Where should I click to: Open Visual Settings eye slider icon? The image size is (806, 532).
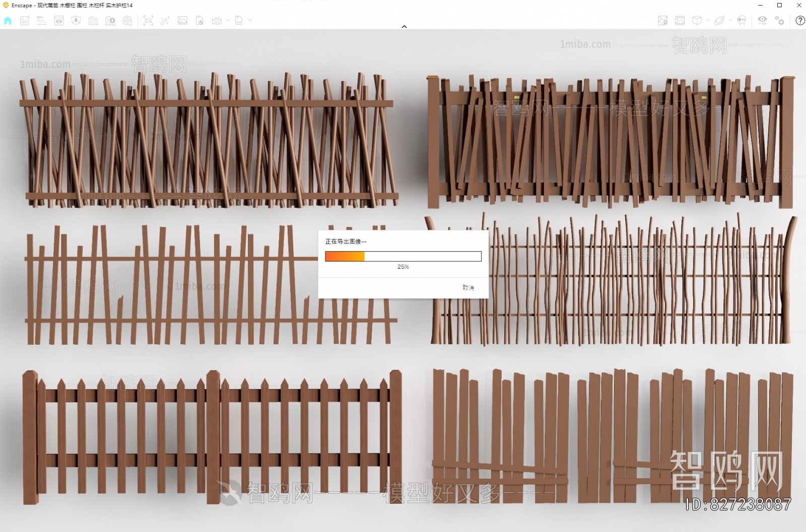pos(762,21)
